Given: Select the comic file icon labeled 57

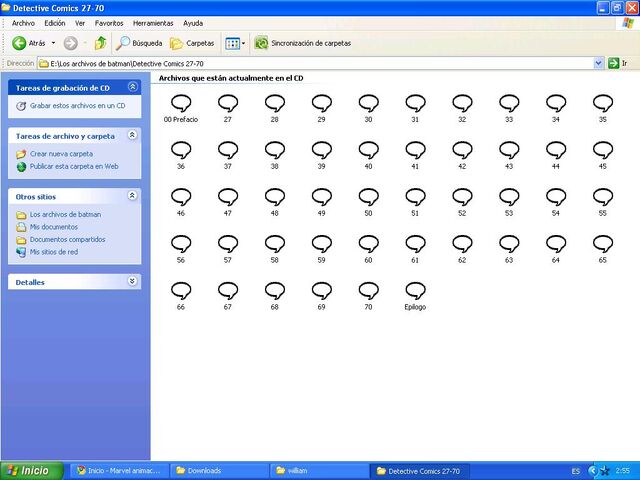Looking at the screenshot, I should tap(228, 244).
